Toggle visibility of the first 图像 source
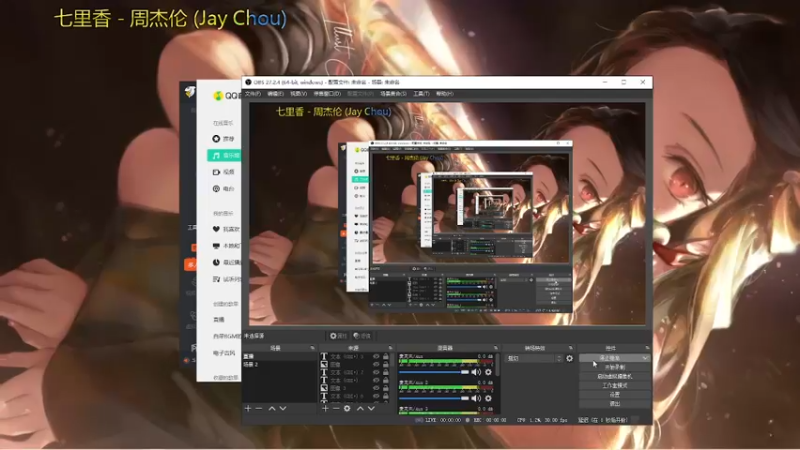Viewport: 800px width, 450px height. pos(376,364)
